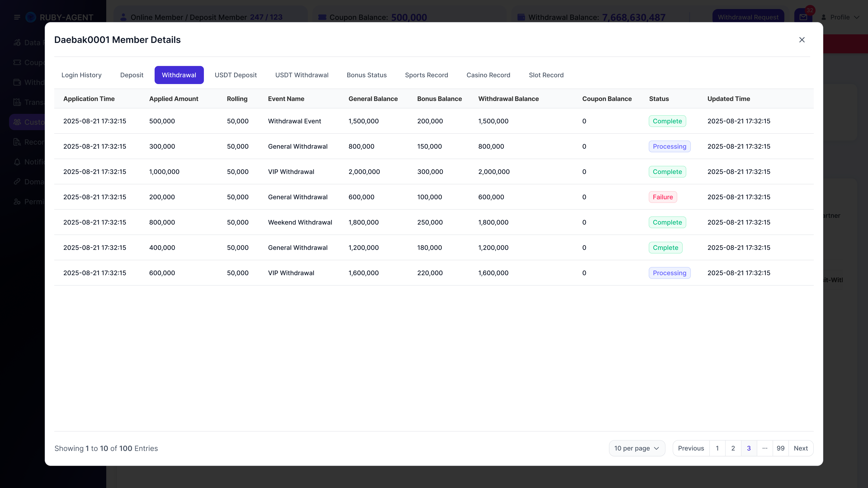Click the Failure status badge

tap(663, 197)
